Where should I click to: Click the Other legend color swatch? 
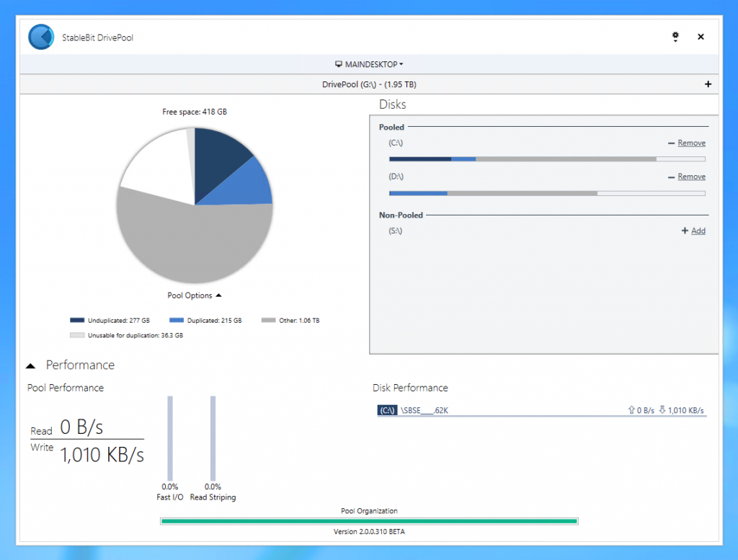(268, 321)
